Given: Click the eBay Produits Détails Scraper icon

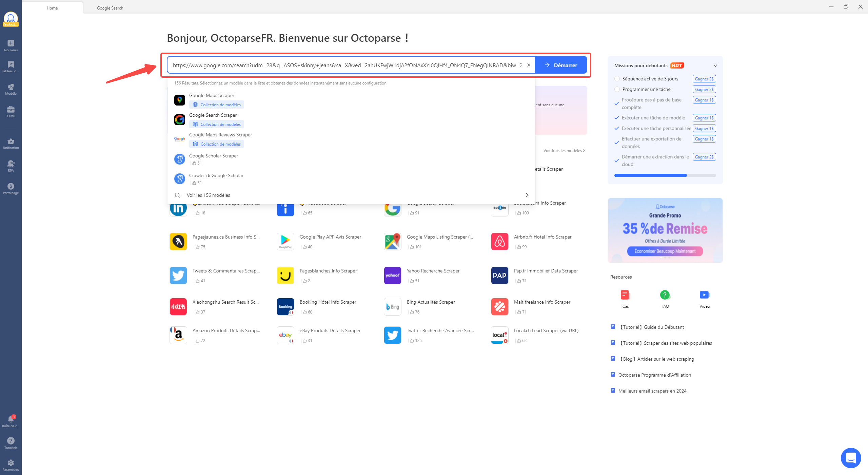Looking at the screenshot, I should (285, 335).
